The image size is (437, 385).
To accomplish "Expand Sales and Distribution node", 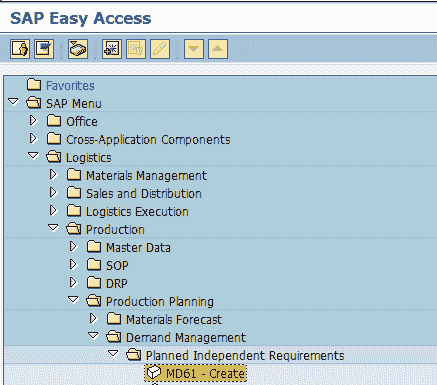I will 53,192.
